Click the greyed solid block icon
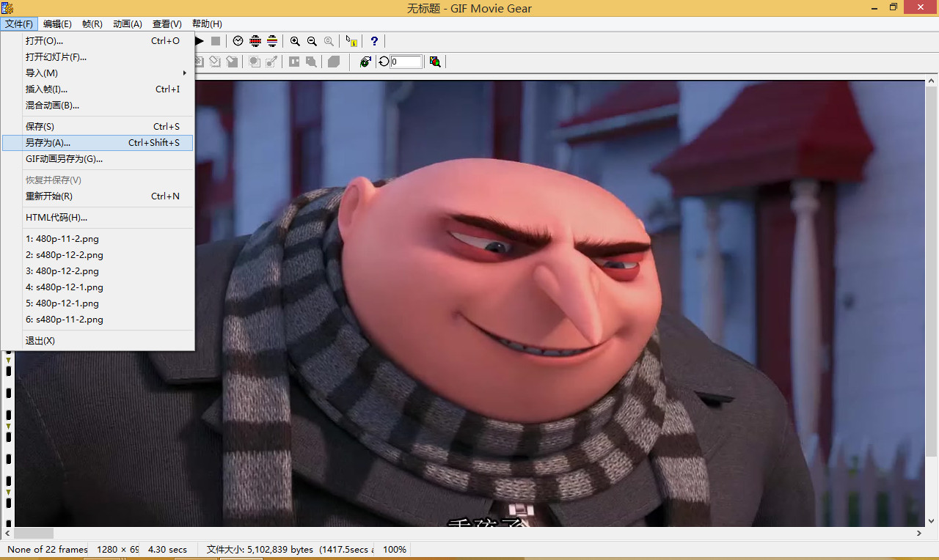The width and height of the screenshot is (939, 560). tap(334, 62)
